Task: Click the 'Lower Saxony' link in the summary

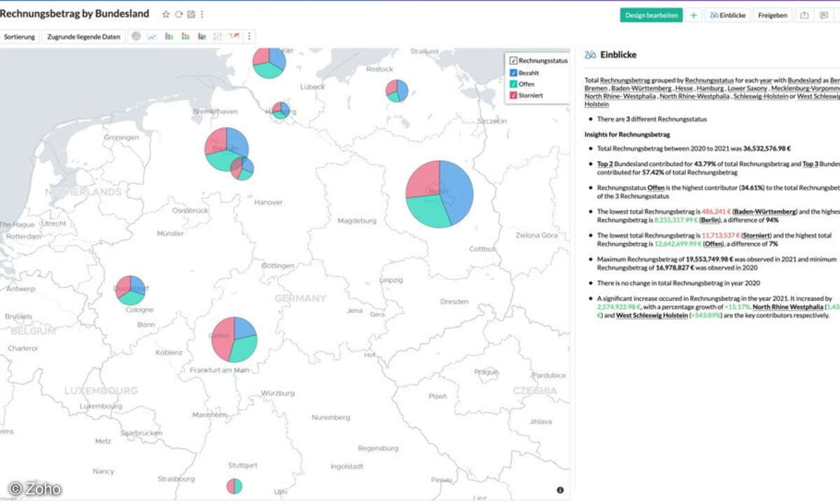Action: point(747,89)
